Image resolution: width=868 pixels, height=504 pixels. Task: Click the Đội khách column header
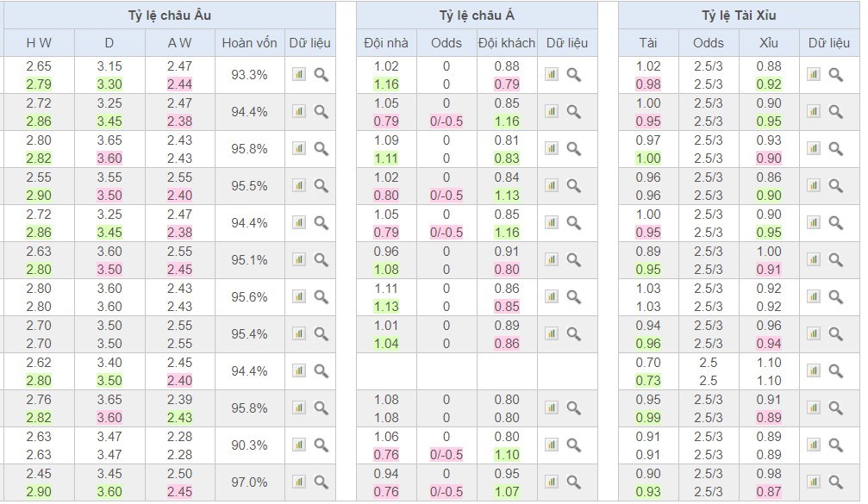506,43
